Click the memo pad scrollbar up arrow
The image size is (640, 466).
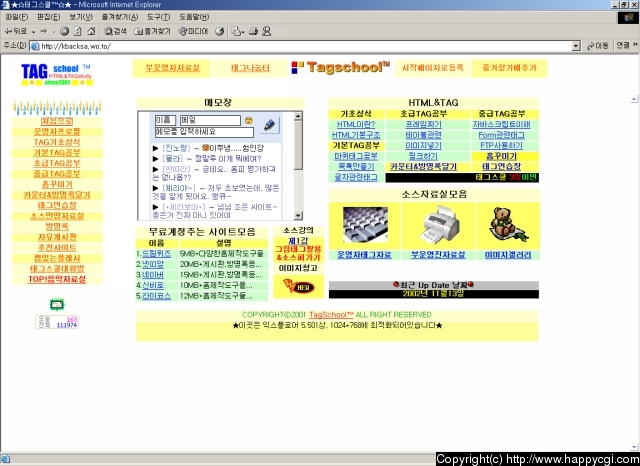pyautogui.click(x=298, y=116)
